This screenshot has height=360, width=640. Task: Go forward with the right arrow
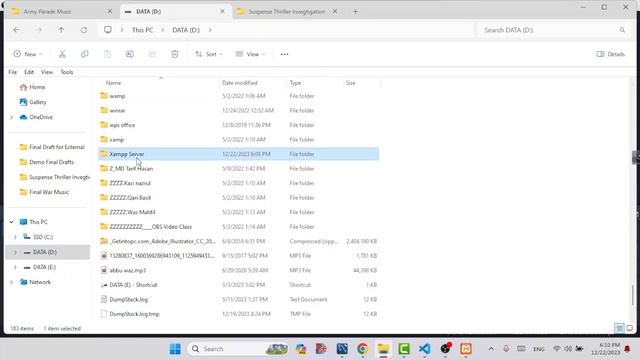(38, 30)
